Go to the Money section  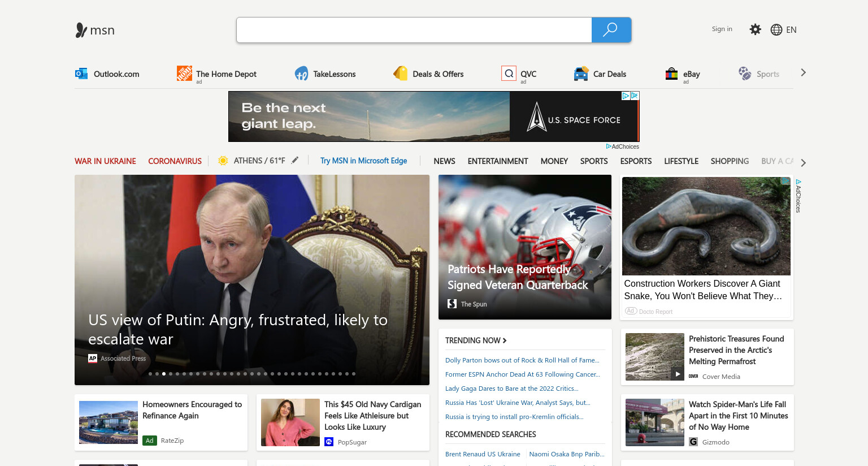554,161
